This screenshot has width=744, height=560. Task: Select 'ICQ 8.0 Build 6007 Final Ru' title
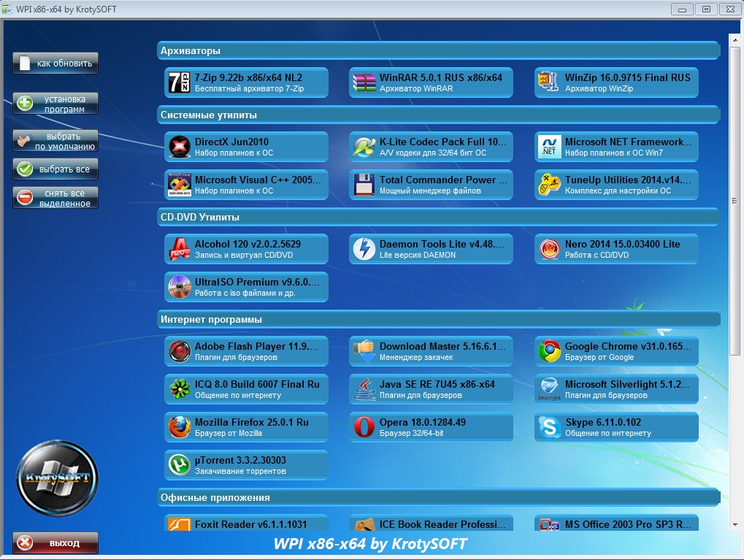pyautogui.click(x=257, y=384)
